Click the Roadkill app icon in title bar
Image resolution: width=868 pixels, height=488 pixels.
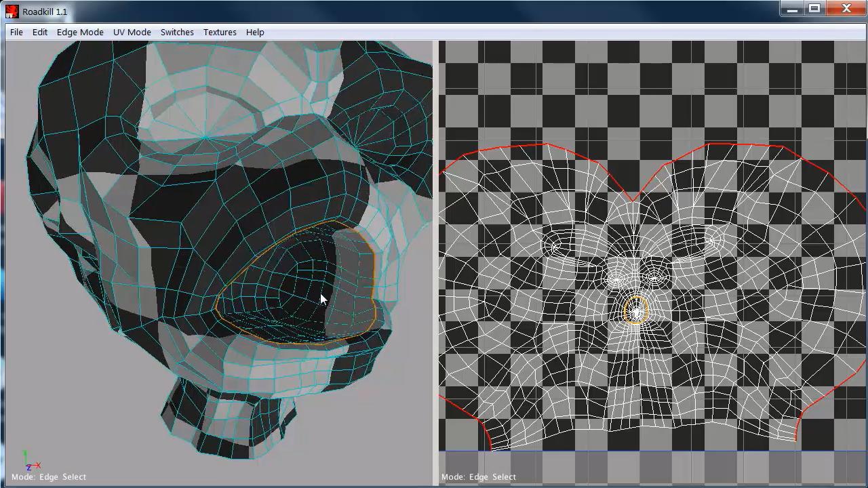(12, 12)
